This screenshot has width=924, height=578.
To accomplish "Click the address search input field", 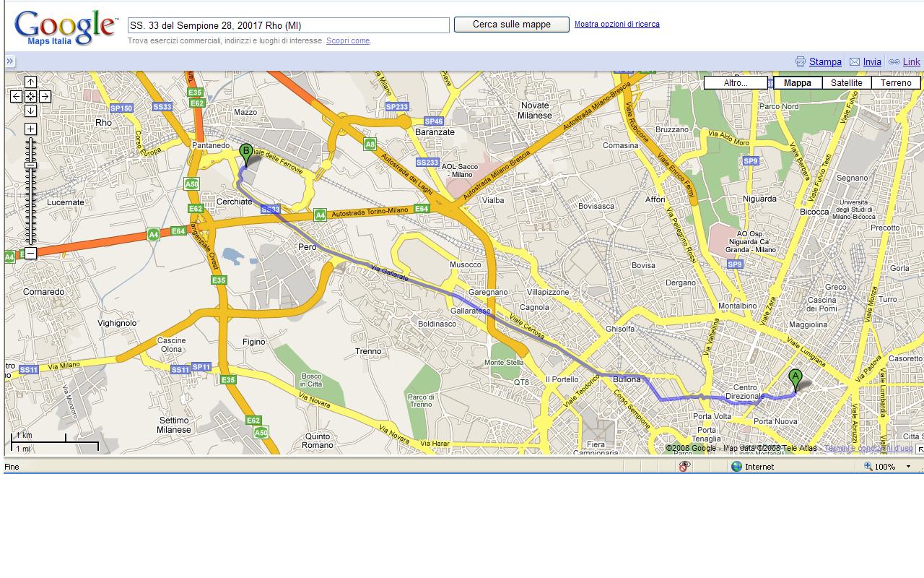I will (289, 25).
